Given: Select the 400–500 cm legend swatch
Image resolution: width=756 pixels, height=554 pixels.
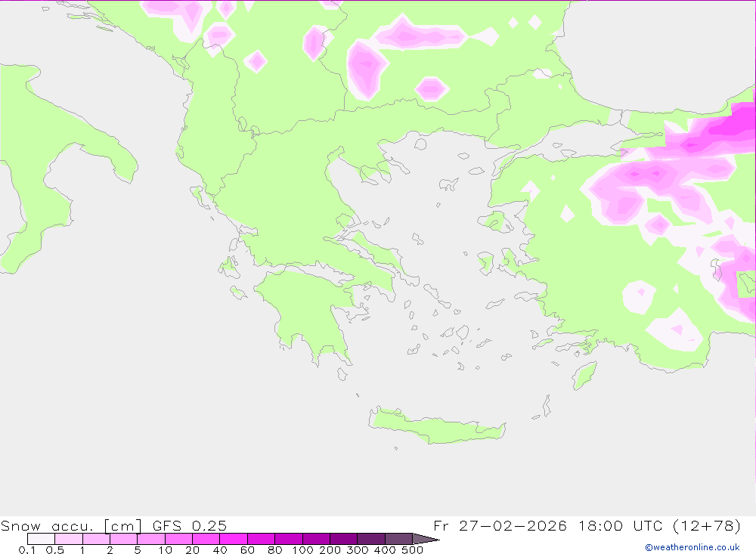Looking at the screenshot, I should click(x=398, y=539).
